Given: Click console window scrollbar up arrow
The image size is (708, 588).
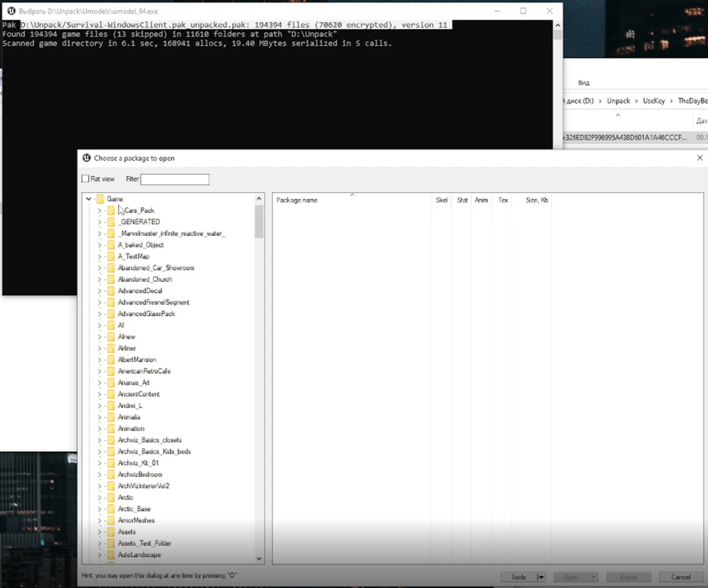Looking at the screenshot, I should tap(558, 25).
